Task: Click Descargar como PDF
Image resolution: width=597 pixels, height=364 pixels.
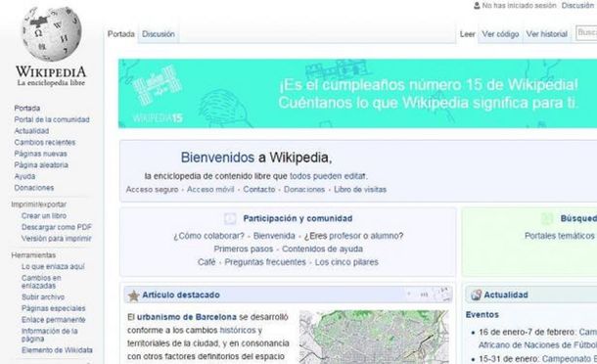Action: click(x=57, y=227)
